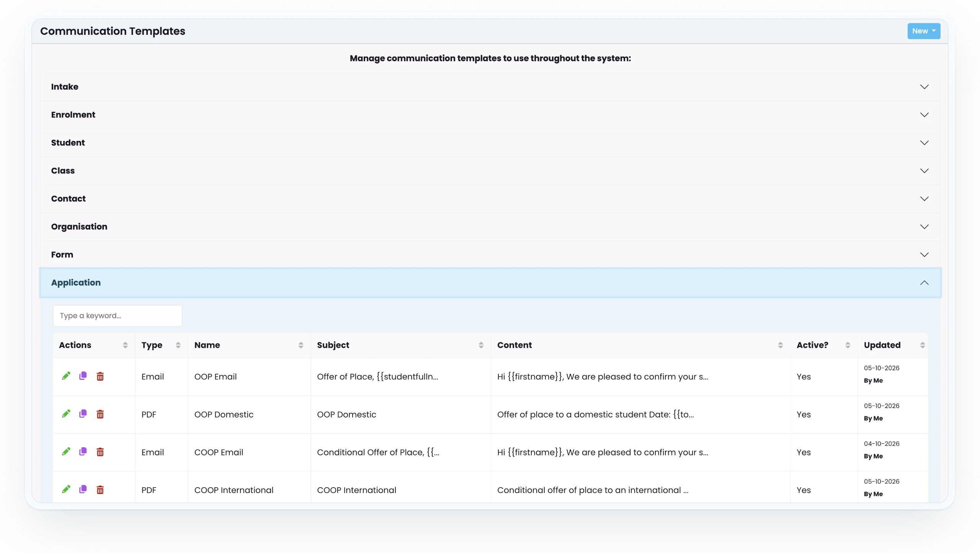Screen dimensions: 980x553
Task: Click the 'Conditional Offer of Place, {{...' subject
Action: tap(378, 452)
